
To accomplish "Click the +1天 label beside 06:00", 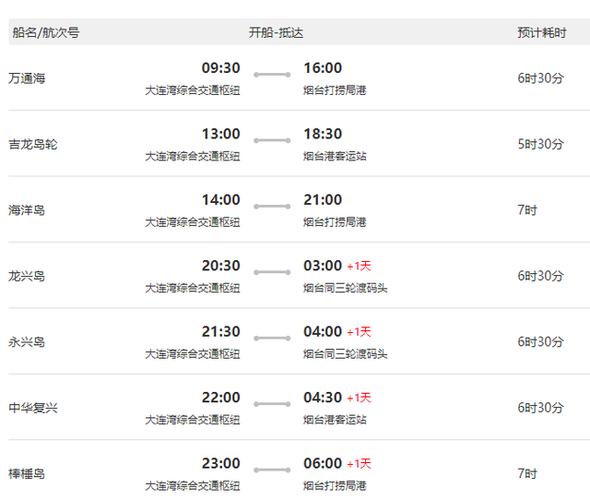I will [x=359, y=464].
